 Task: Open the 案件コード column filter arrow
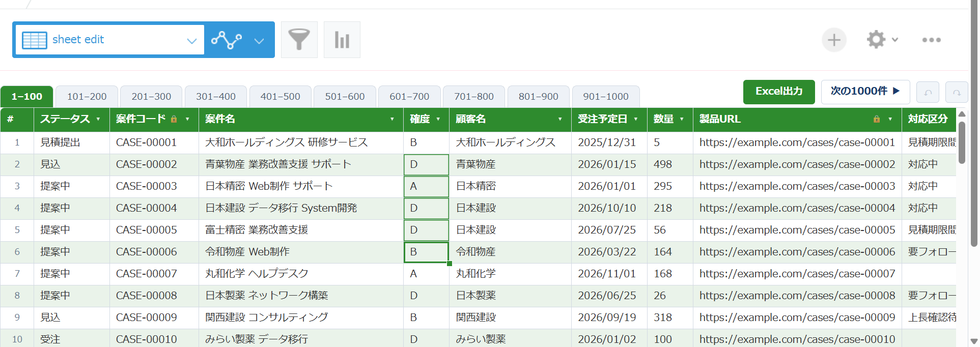click(187, 119)
